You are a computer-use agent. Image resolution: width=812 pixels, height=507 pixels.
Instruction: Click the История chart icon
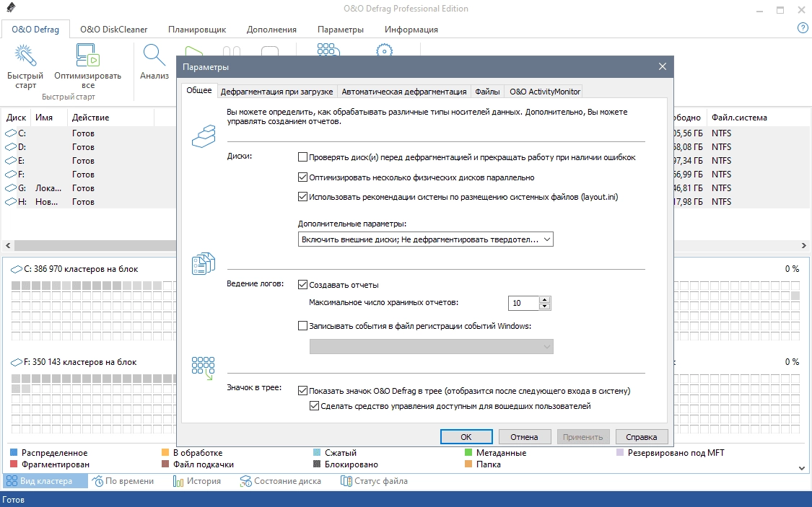(x=178, y=481)
